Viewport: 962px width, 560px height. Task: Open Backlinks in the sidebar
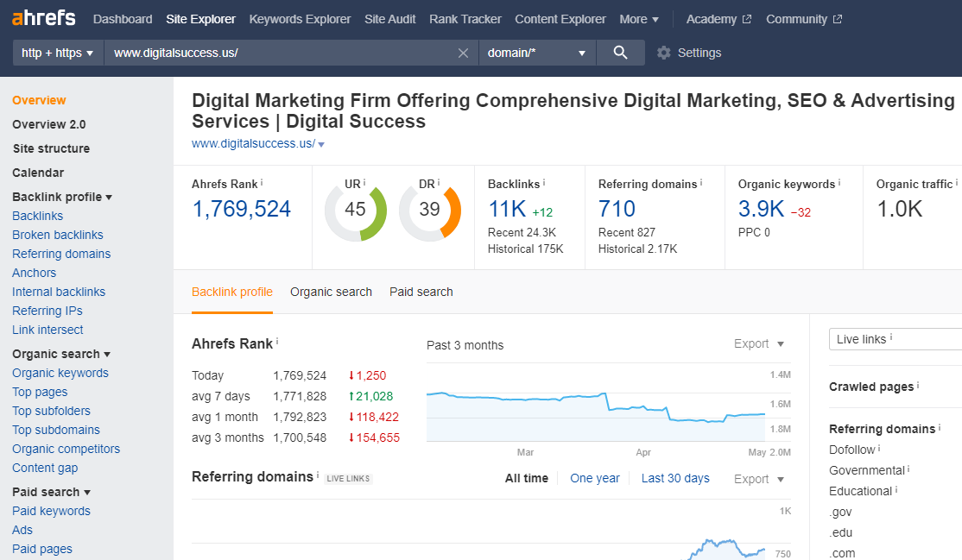click(x=37, y=216)
